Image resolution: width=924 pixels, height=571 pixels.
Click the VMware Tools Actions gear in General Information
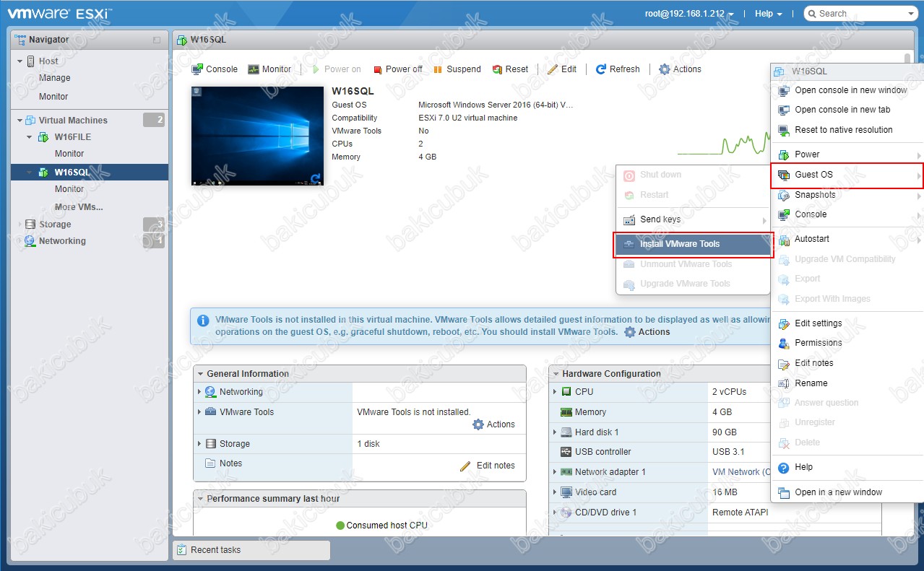click(478, 424)
